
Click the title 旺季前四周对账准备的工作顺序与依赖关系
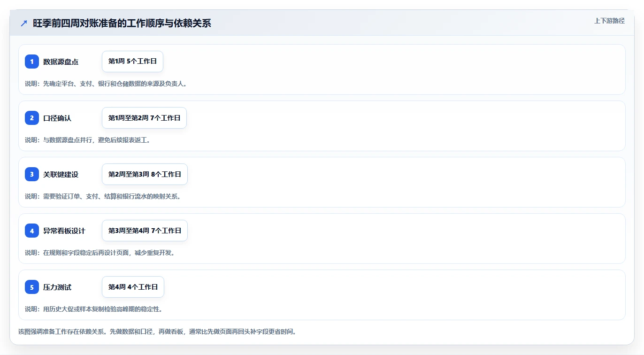click(x=122, y=23)
